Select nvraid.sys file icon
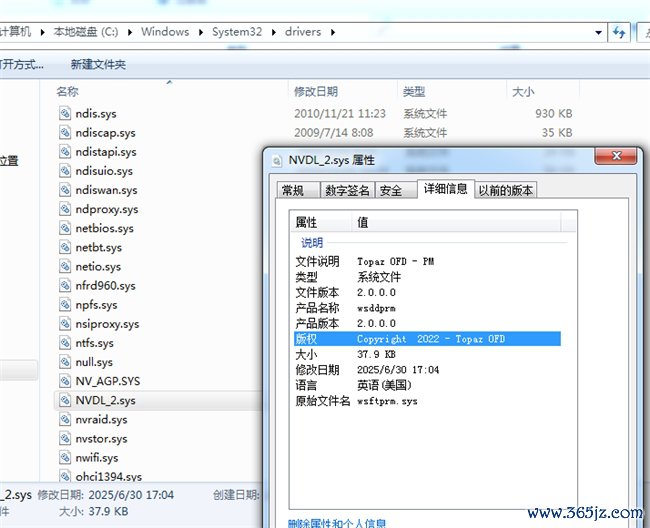The width and height of the screenshot is (650, 528). 65,419
